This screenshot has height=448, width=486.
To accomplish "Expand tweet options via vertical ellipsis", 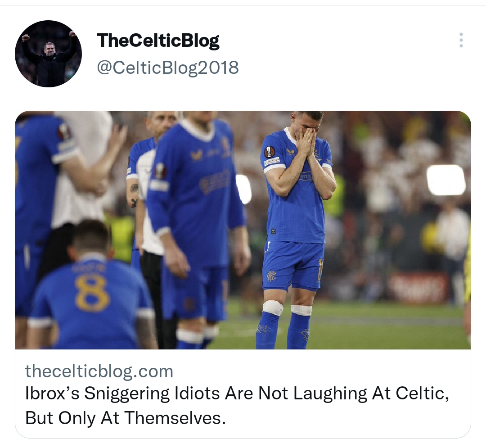I will pyautogui.click(x=461, y=40).
